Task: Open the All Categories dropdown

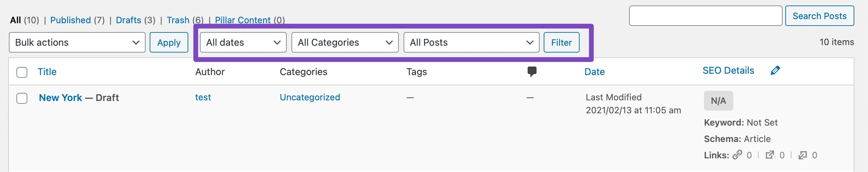Action: (345, 42)
